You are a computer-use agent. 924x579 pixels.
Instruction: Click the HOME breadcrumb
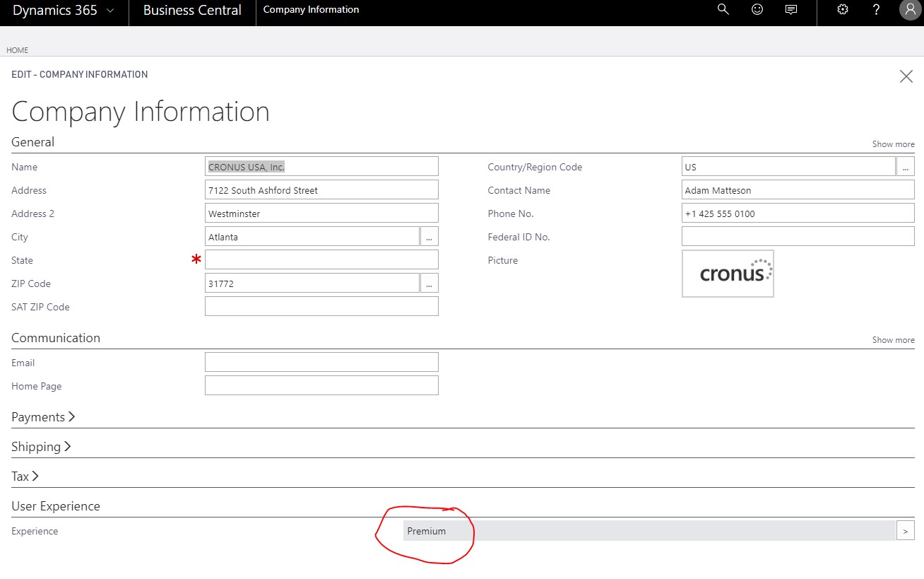(17, 50)
